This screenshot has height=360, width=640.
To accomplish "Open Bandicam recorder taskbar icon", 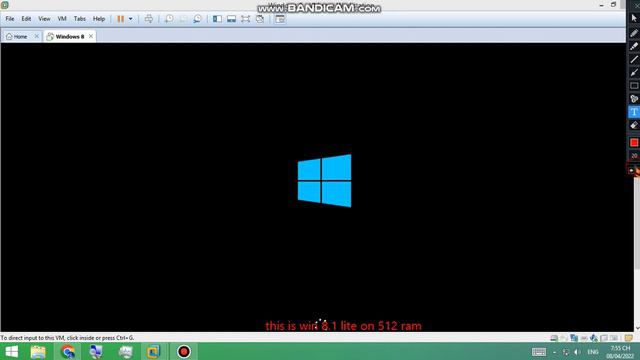I will click(184, 351).
